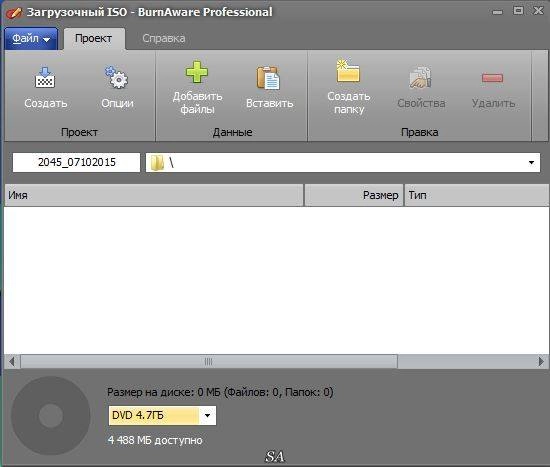Image resolution: width=550 pixels, height=467 pixels.
Task: Edit the disc label field 2045_07102015
Action: coord(76,162)
